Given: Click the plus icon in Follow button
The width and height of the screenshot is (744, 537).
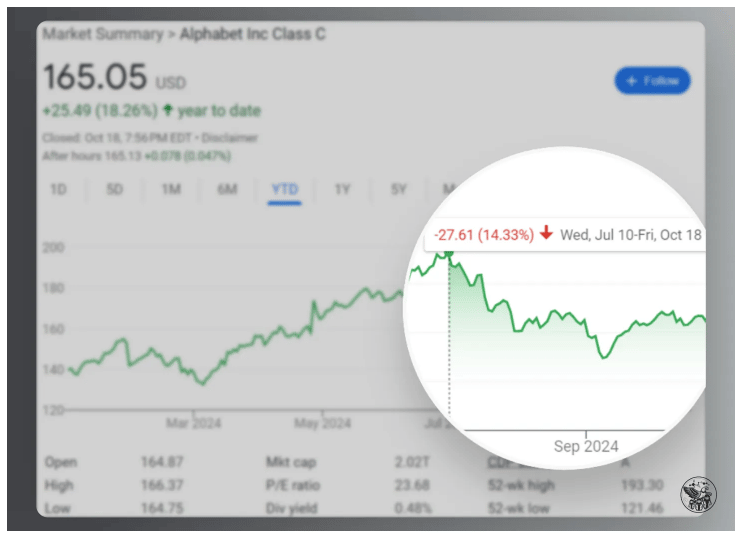Looking at the screenshot, I should (631, 81).
